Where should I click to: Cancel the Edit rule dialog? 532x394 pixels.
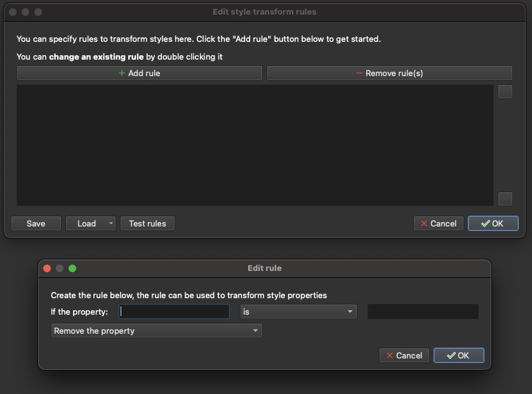coord(404,355)
